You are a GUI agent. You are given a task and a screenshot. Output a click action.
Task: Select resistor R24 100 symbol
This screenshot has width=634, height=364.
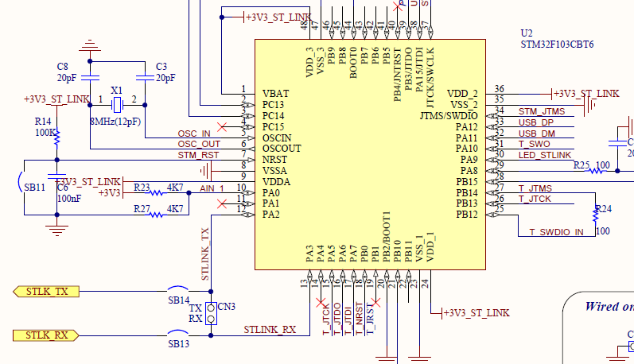[596, 215]
